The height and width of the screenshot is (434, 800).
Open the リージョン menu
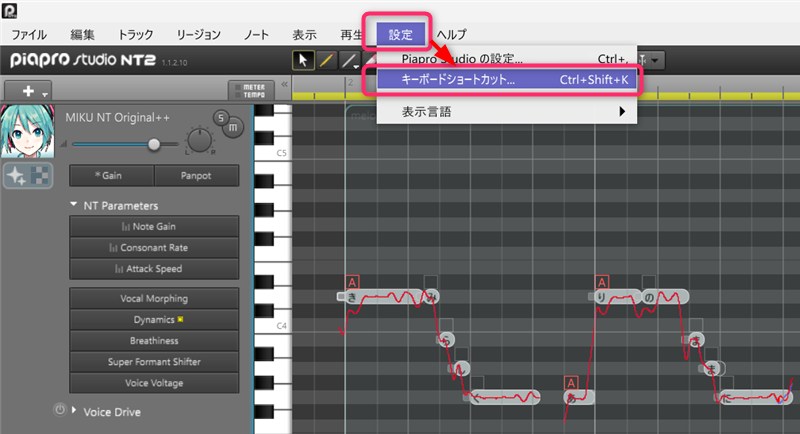click(198, 34)
